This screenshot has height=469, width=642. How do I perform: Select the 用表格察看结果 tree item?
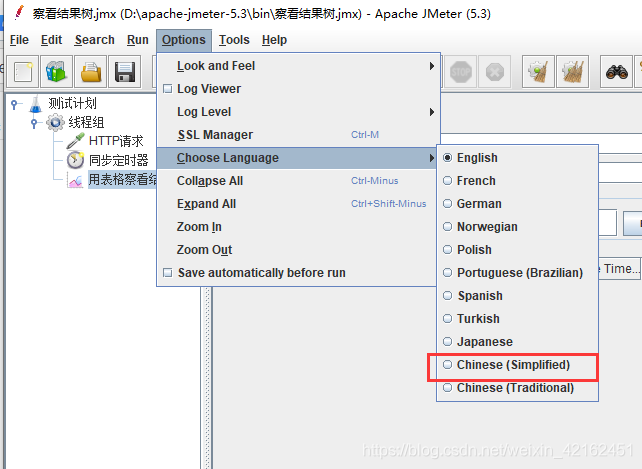click(x=122, y=179)
